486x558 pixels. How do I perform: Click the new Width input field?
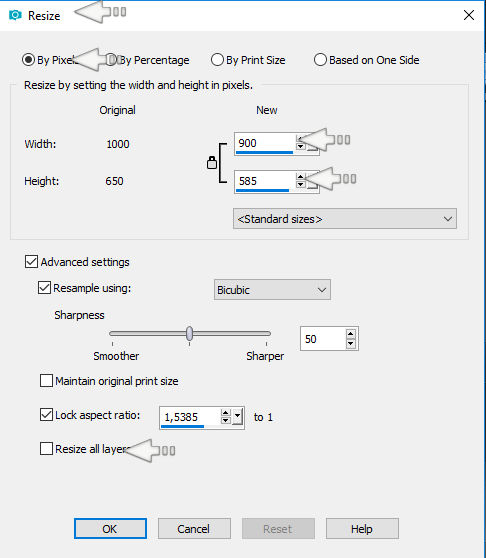[265, 143]
